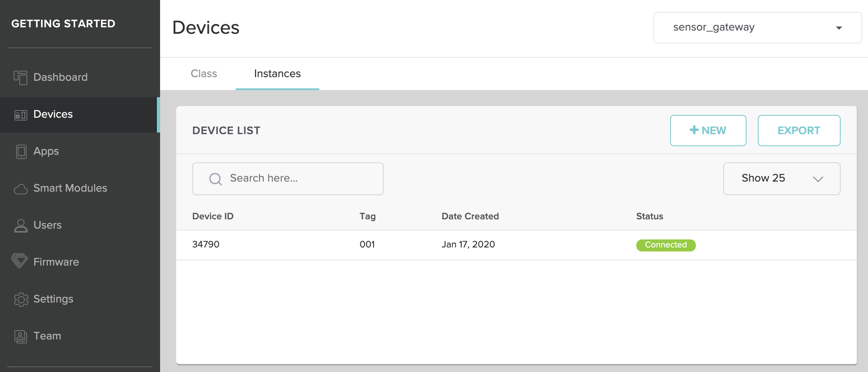Click the Users person icon
Image resolution: width=868 pixels, height=372 pixels.
coord(21,225)
